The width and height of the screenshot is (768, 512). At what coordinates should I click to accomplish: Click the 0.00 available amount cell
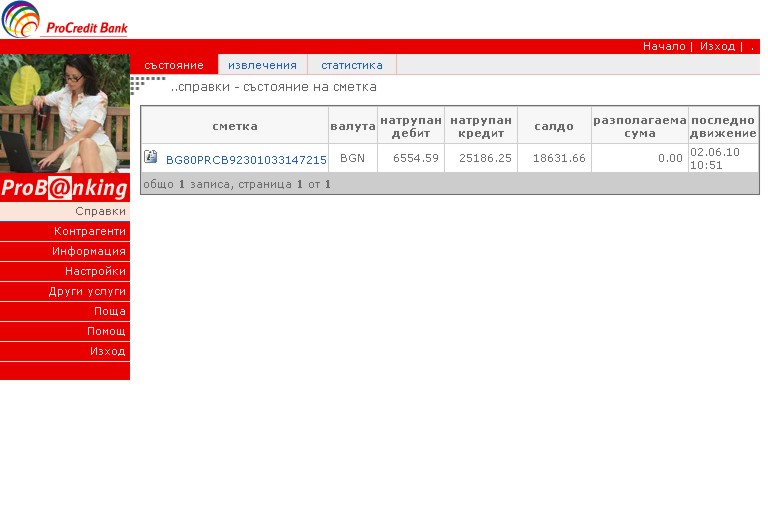640,158
